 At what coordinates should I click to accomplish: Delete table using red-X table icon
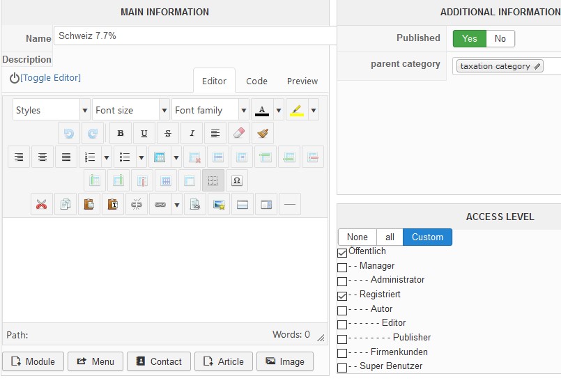click(x=194, y=157)
